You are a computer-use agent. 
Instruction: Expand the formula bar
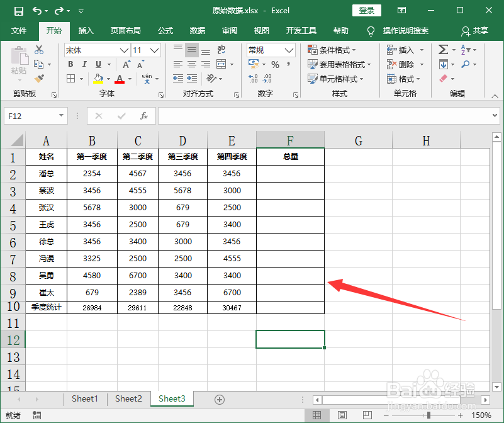495,115
